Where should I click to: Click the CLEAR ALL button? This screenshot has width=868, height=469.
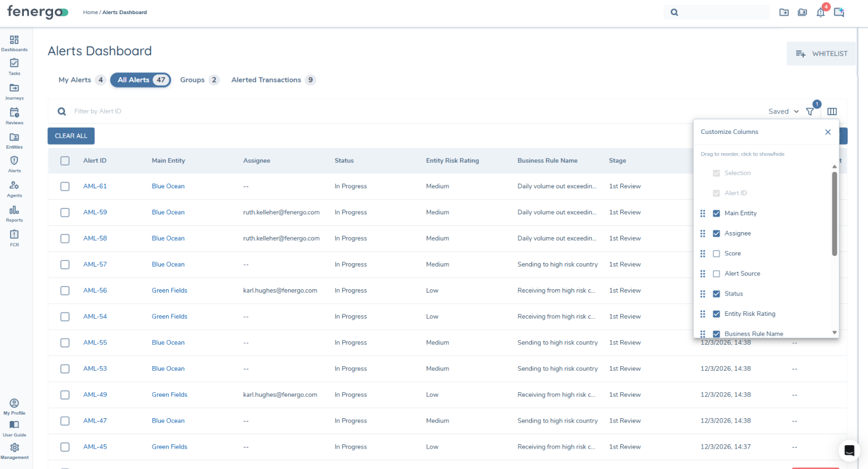[71, 136]
